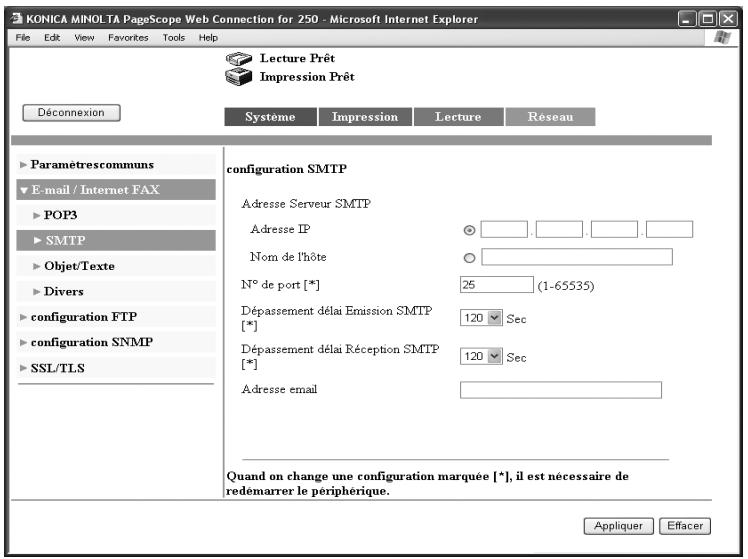The width and height of the screenshot is (748, 559).
Task: Expand configuration FTP section
Action: click(x=116, y=317)
